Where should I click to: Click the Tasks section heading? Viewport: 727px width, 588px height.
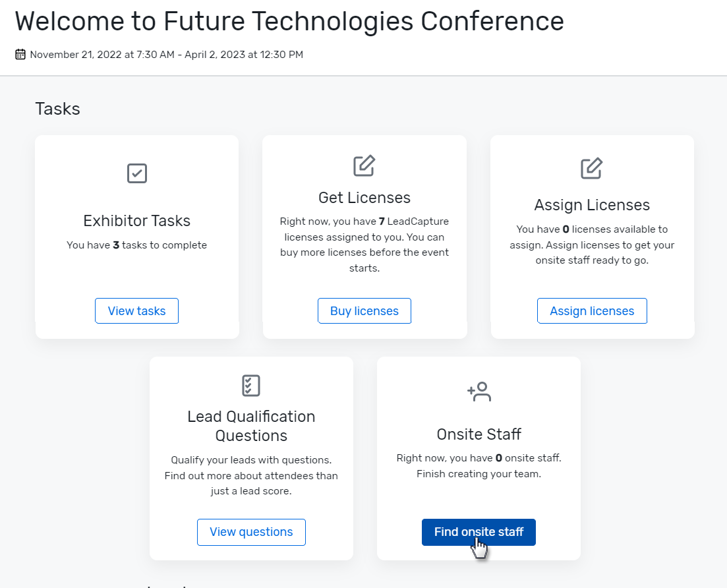(57, 109)
